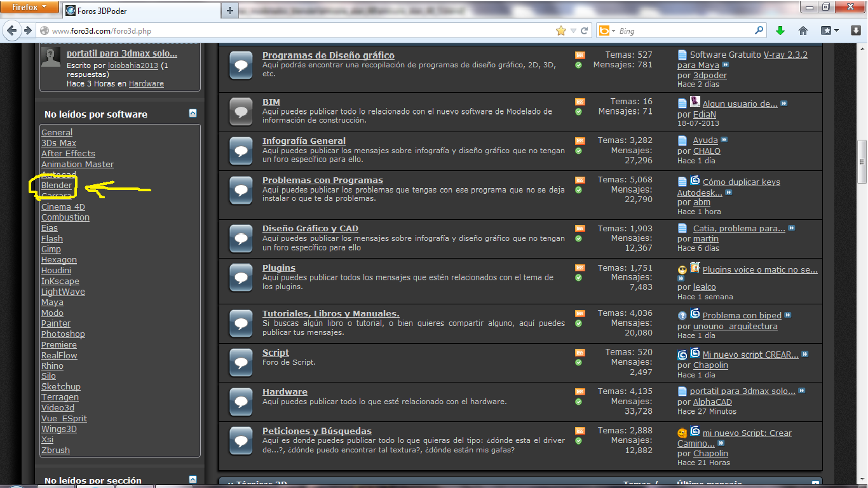Collapse the No leídos por software panel
Screen dimensions: 868x488
[193, 113]
